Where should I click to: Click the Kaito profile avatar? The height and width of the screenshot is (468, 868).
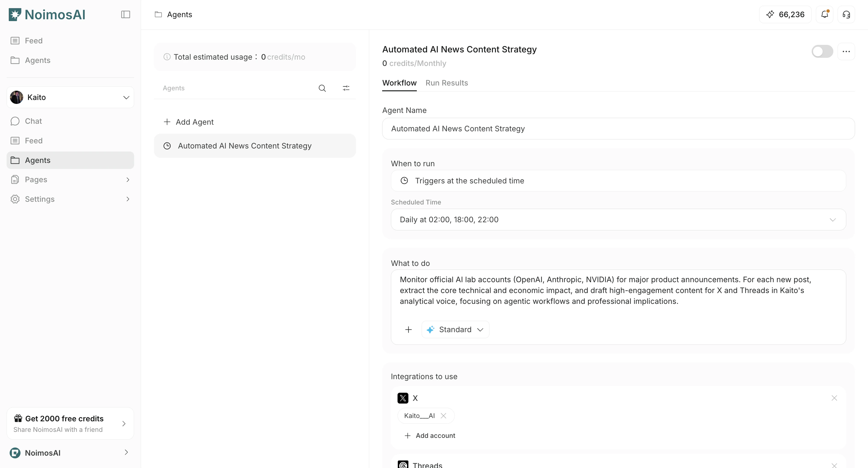(x=17, y=97)
